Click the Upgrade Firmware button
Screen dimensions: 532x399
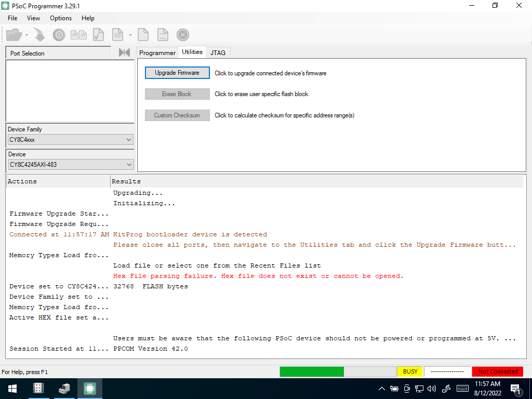177,73
